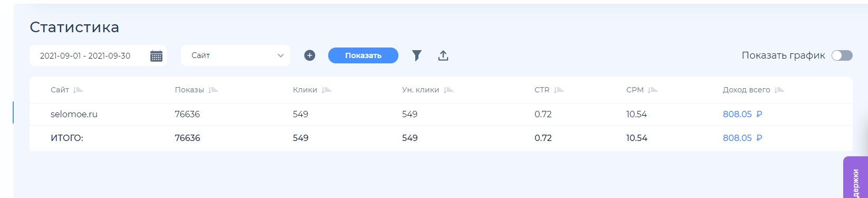Select the selomoe.ru table row

click(x=441, y=114)
